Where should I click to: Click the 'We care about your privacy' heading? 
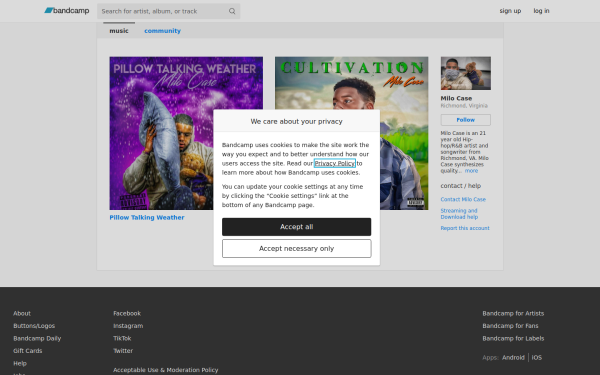pos(297,121)
